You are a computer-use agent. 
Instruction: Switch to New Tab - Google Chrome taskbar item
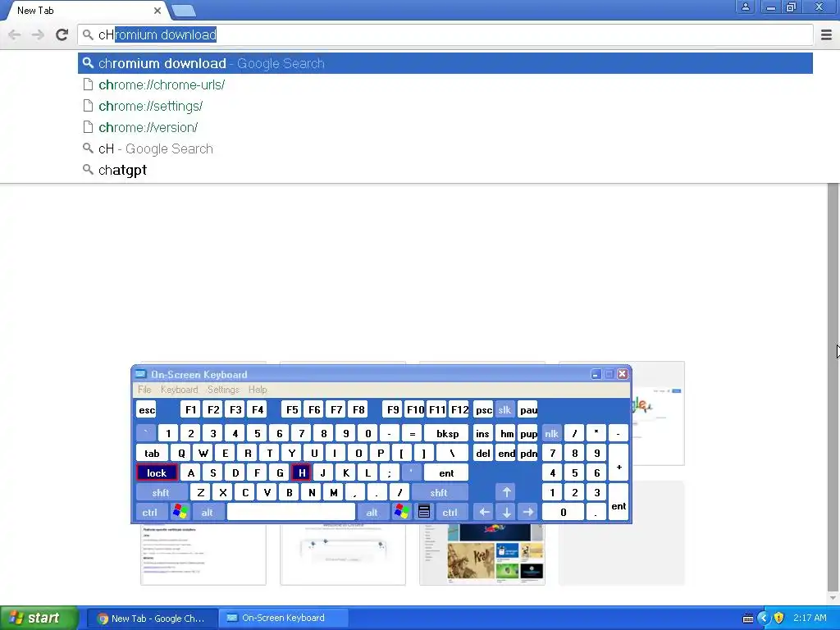pos(152,619)
